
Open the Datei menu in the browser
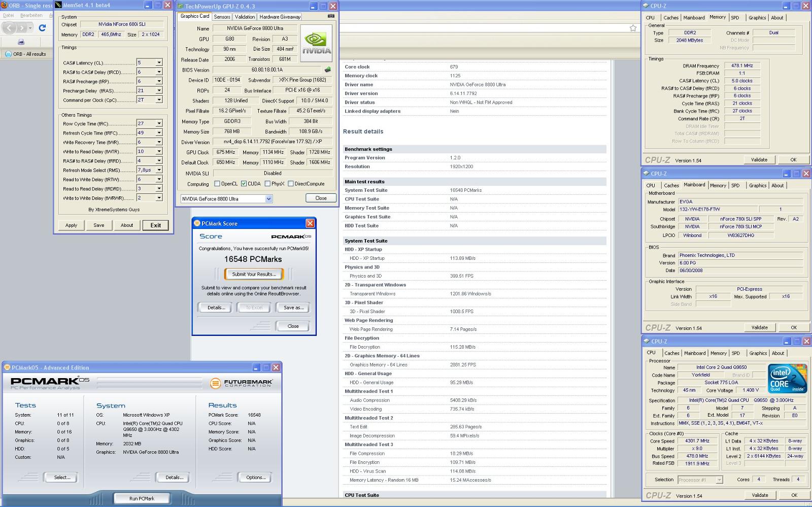point(9,15)
